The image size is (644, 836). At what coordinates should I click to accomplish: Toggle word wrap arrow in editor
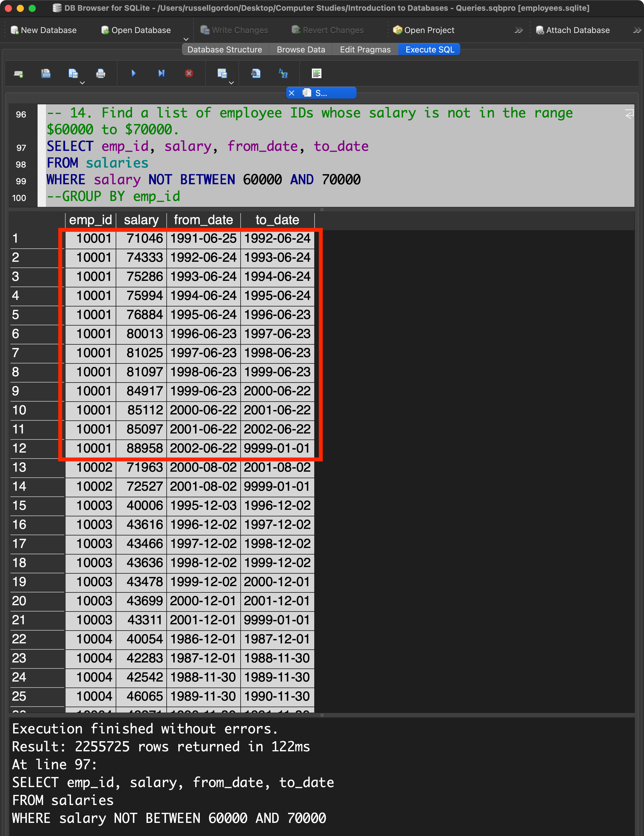tap(629, 114)
